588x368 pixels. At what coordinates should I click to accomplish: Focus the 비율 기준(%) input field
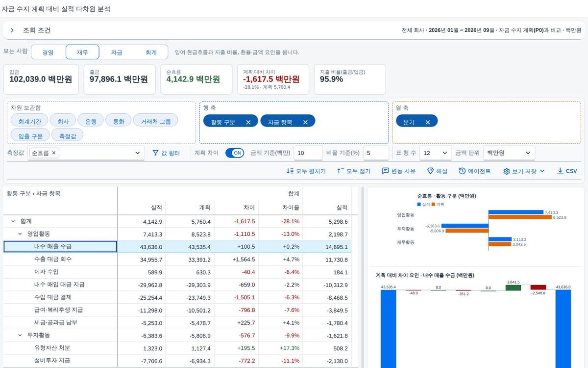(x=376, y=153)
